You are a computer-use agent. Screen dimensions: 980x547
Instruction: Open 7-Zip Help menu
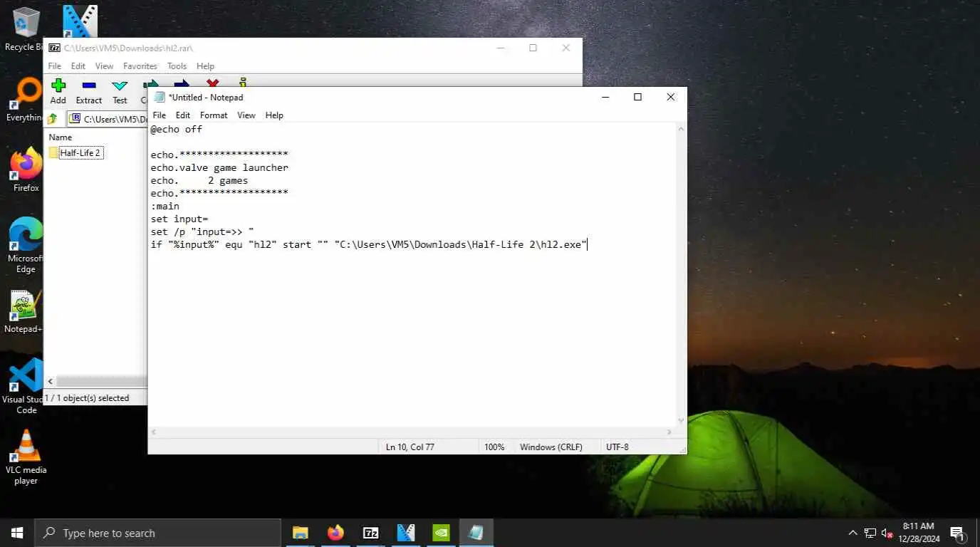pos(205,66)
